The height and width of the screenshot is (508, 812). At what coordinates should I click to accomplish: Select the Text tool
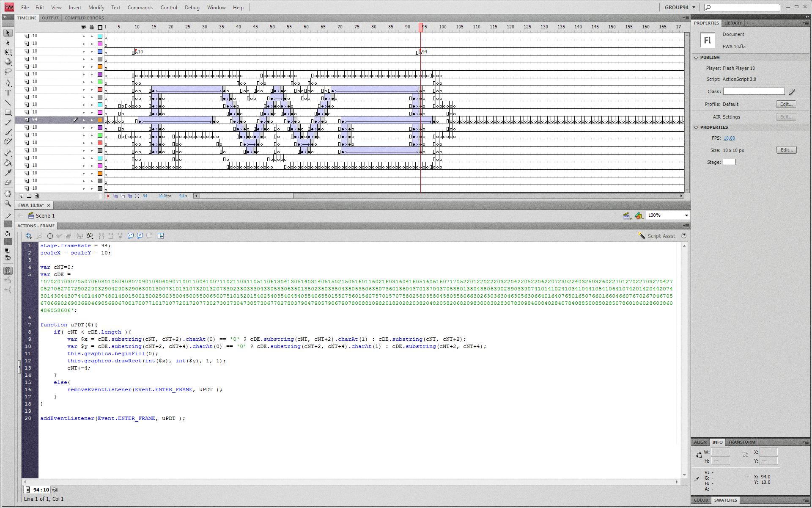(8, 93)
